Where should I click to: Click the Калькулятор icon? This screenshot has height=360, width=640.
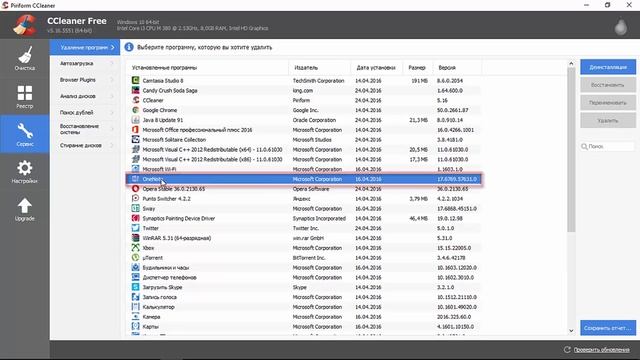click(136, 307)
